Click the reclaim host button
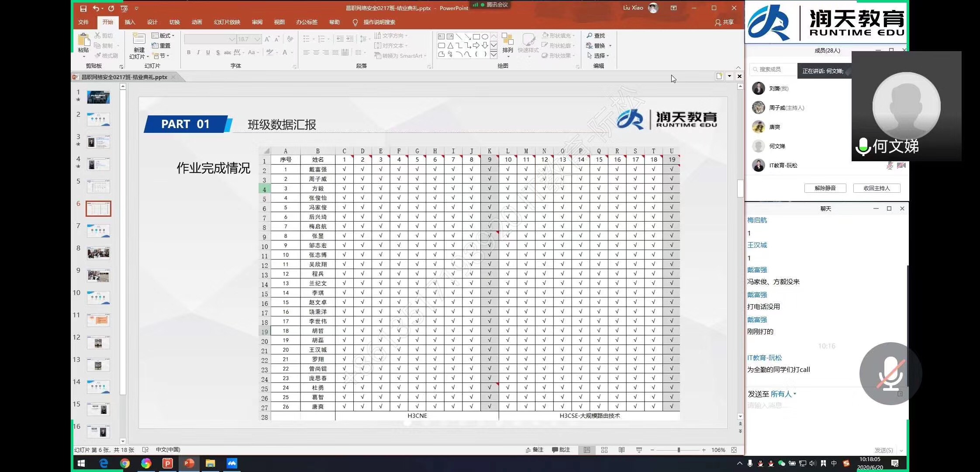 coord(876,188)
